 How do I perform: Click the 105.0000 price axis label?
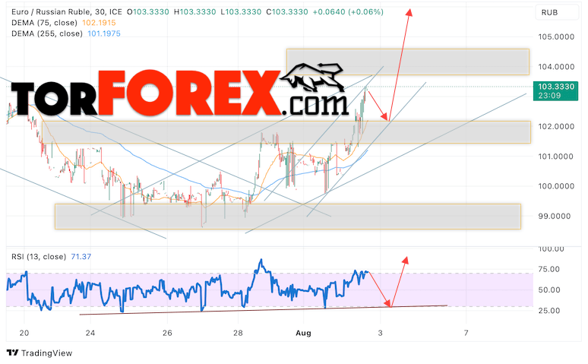pyautogui.click(x=556, y=36)
